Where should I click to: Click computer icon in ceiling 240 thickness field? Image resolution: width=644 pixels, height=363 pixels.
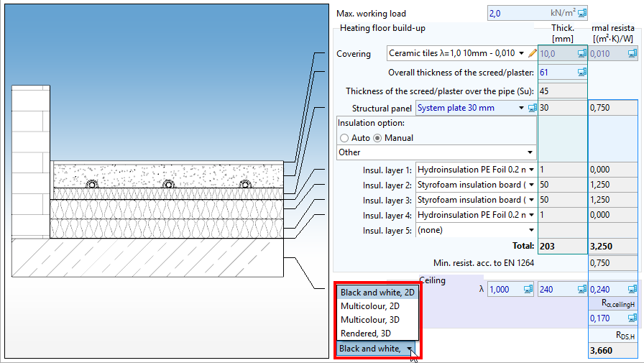[582, 289]
